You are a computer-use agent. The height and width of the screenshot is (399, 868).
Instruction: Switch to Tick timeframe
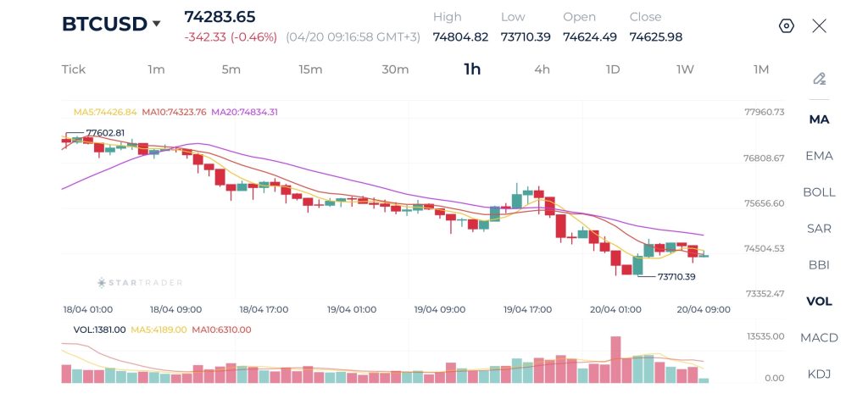(74, 69)
